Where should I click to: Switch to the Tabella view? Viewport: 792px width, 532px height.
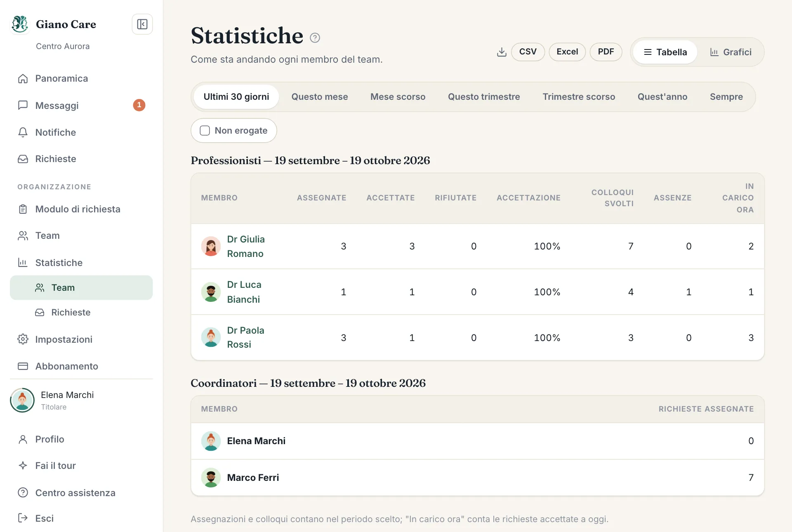pyautogui.click(x=665, y=52)
